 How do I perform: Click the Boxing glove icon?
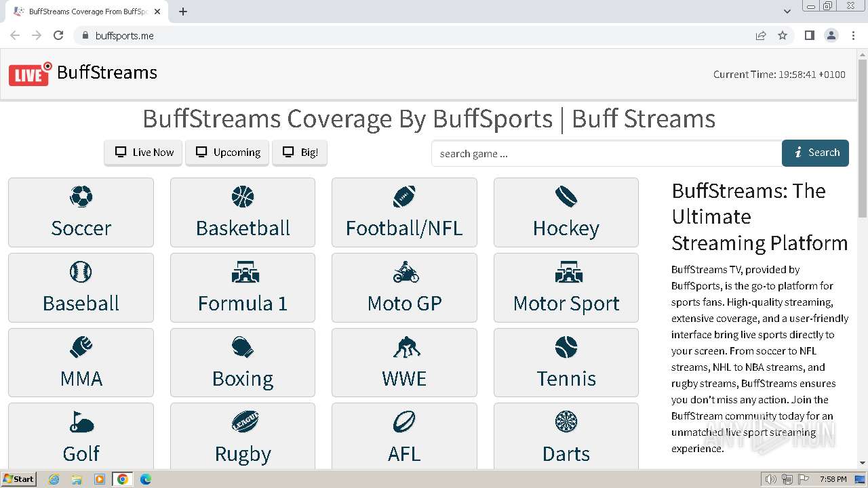coord(243,347)
